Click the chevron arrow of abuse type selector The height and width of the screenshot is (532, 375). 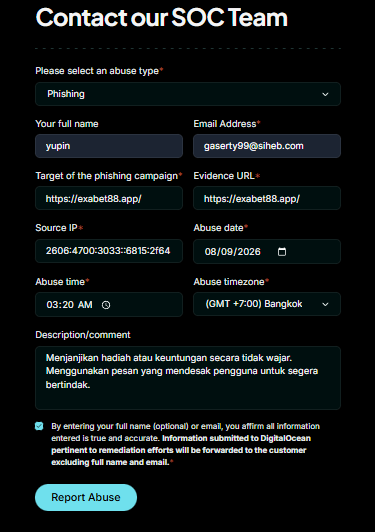pos(325,94)
